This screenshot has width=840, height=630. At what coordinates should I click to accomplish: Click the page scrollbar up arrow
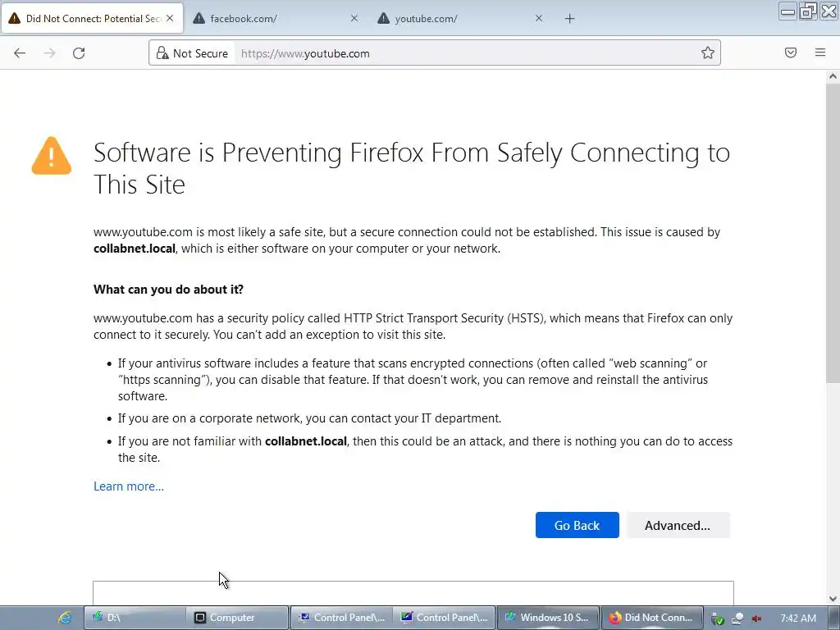(833, 76)
